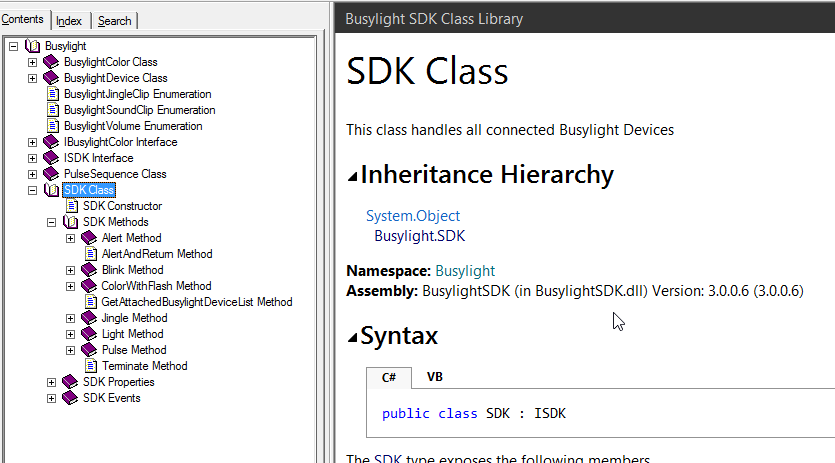Open the Busylight namespace link

(x=465, y=271)
